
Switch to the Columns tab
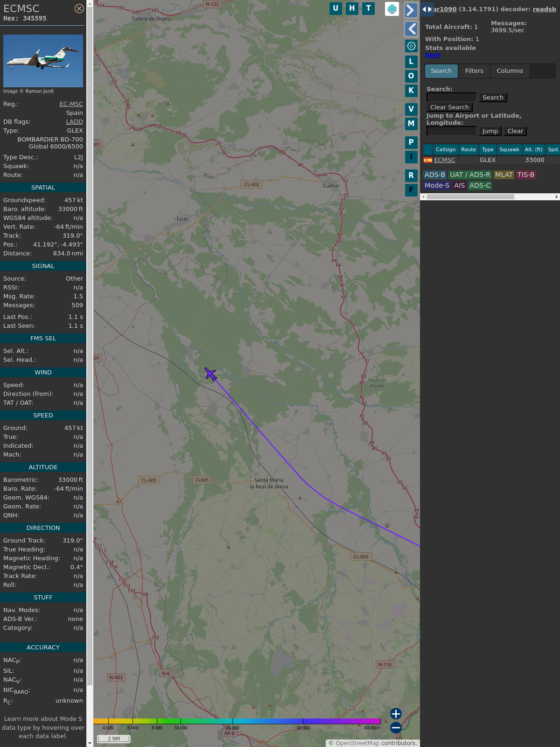coord(510,71)
